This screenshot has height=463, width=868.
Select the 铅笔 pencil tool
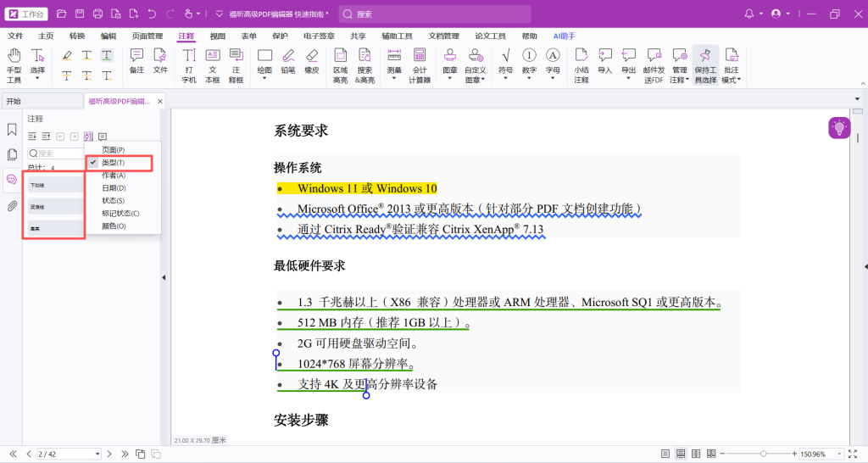click(288, 60)
